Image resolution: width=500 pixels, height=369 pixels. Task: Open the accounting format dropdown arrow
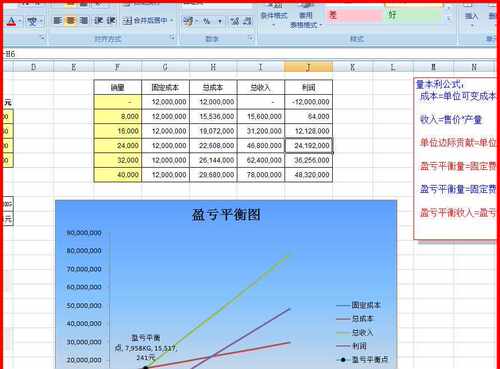click(197, 21)
